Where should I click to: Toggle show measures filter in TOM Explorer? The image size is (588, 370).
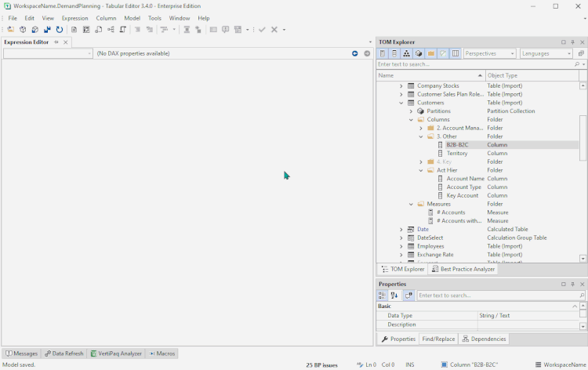coord(382,53)
